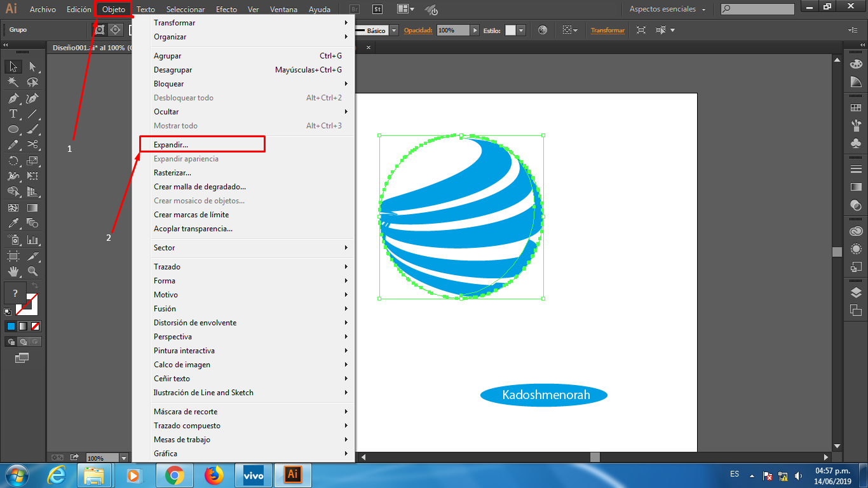
Task: Click the Windows Start button
Action: 17,475
